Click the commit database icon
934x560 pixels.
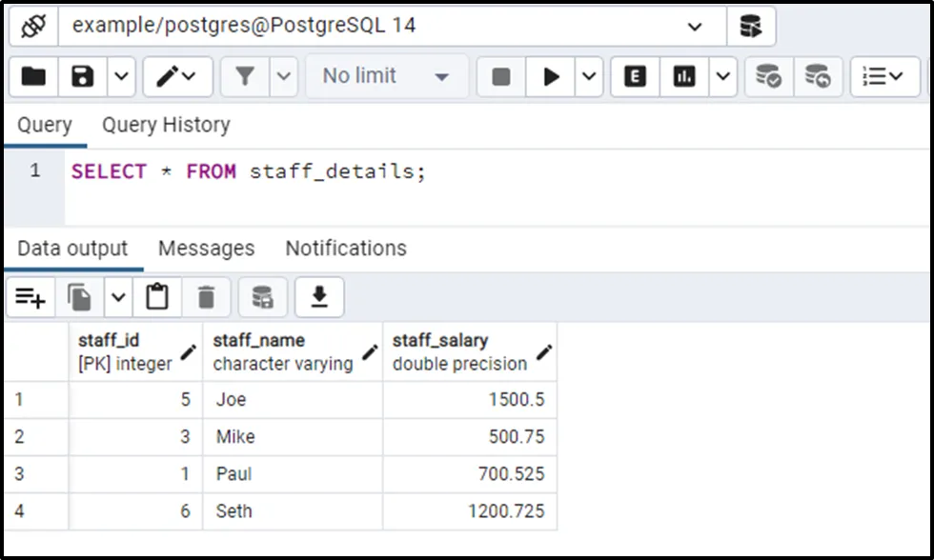tap(768, 77)
